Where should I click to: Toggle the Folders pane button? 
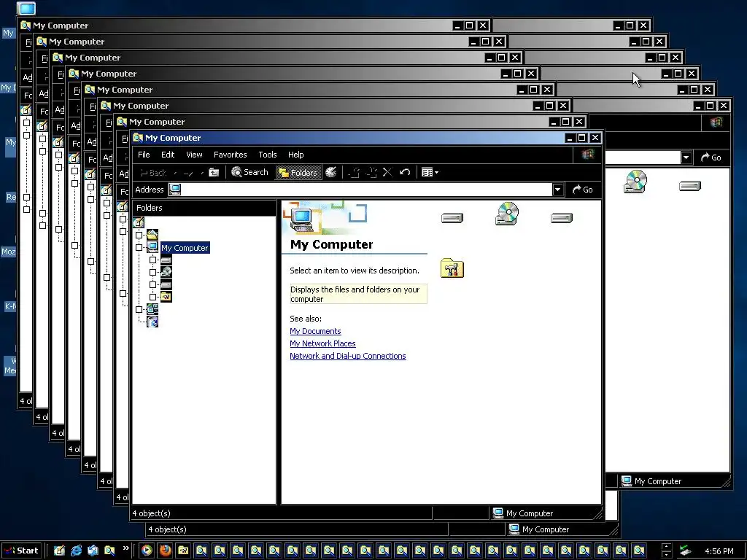coord(298,172)
